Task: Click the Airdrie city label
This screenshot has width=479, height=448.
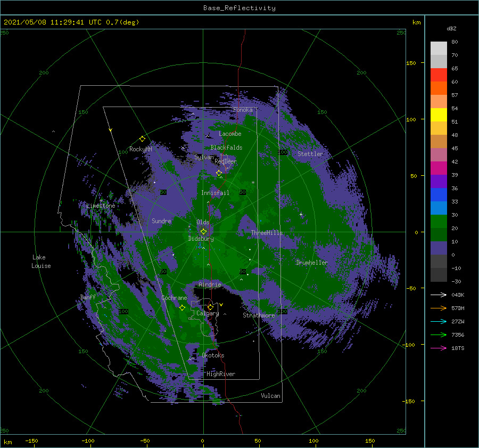Action: 210,284
